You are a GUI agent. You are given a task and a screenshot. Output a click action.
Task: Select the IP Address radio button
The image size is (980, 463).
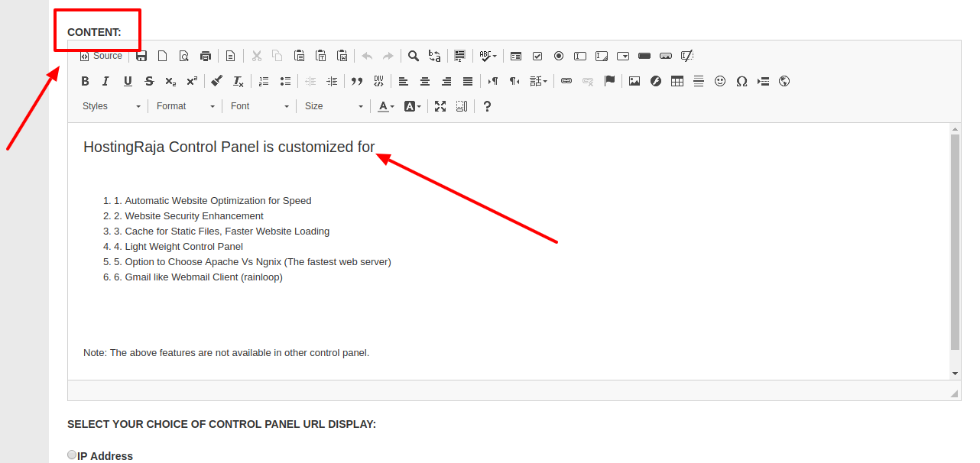tap(72, 455)
